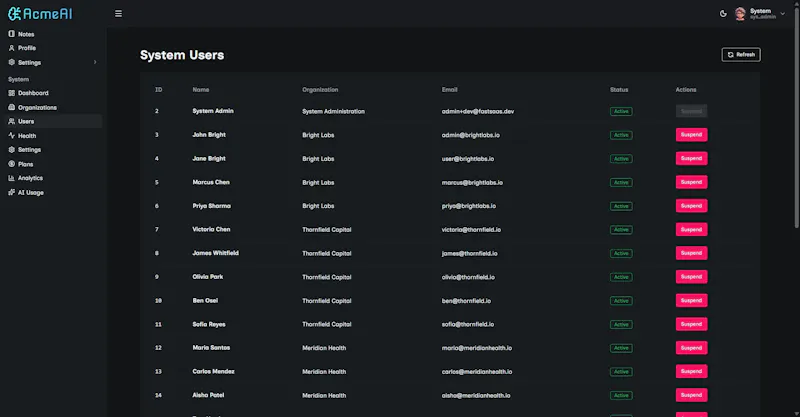The image size is (800, 417).
Task: Refresh the System Users list
Action: pos(741,55)
